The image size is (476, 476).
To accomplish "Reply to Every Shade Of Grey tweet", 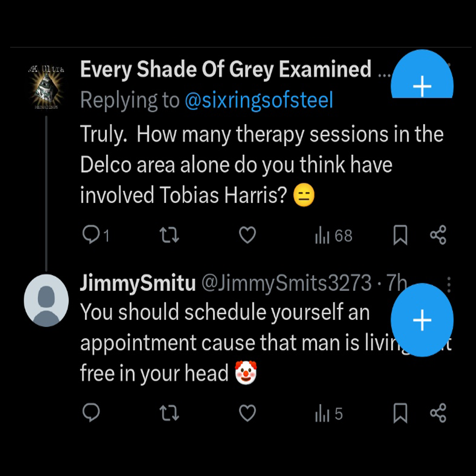I will [91, 235].
